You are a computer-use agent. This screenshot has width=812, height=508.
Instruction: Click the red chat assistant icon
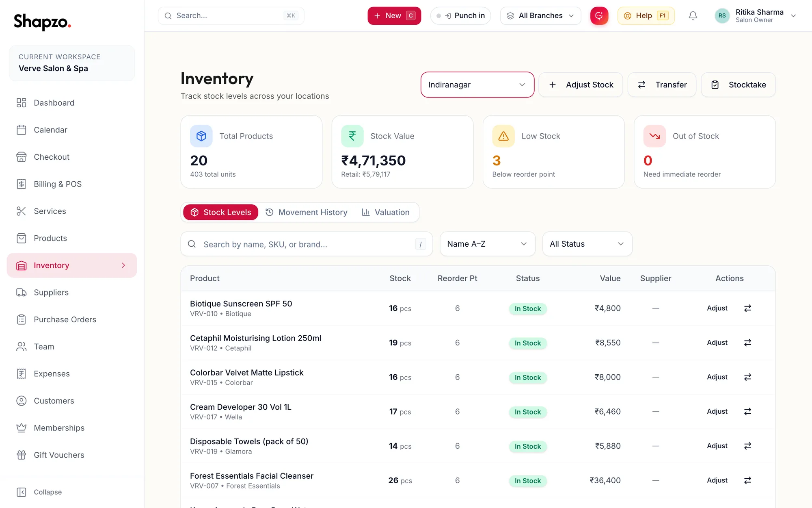coord(599,16)
